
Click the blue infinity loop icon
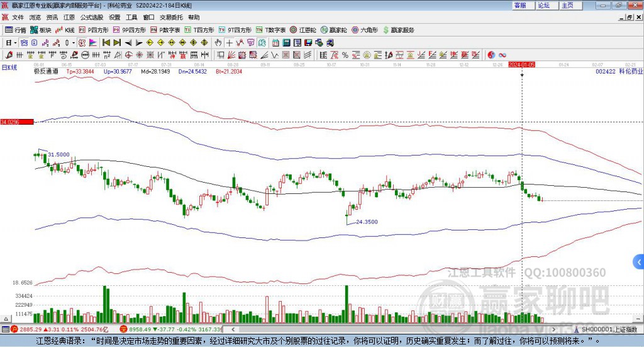tap(502, 55)
